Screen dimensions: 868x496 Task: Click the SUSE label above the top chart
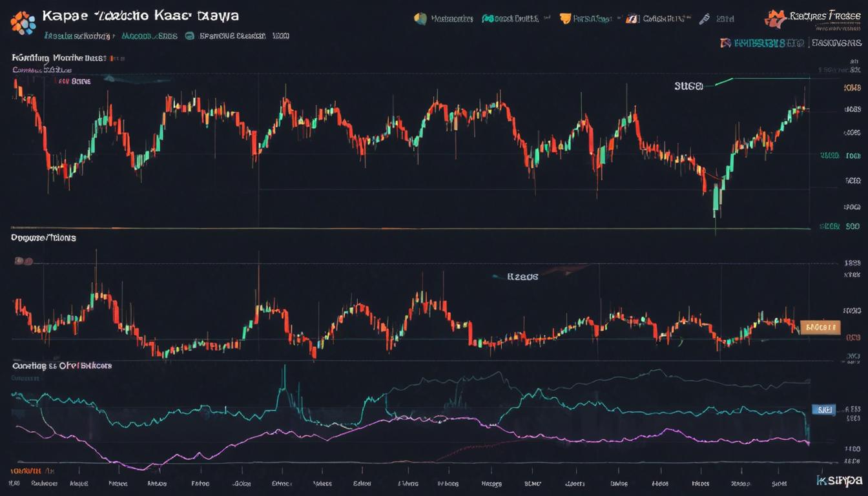(690, 87)
